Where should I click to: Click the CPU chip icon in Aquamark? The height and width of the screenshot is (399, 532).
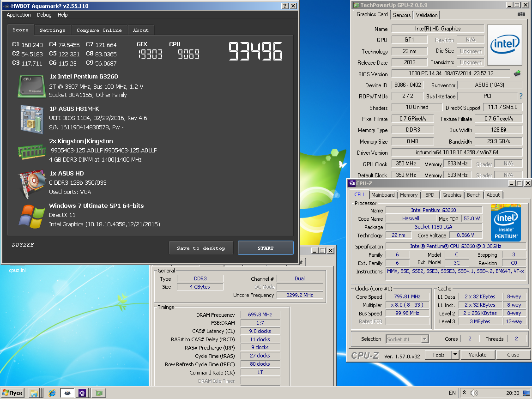(x=31, y=86)
